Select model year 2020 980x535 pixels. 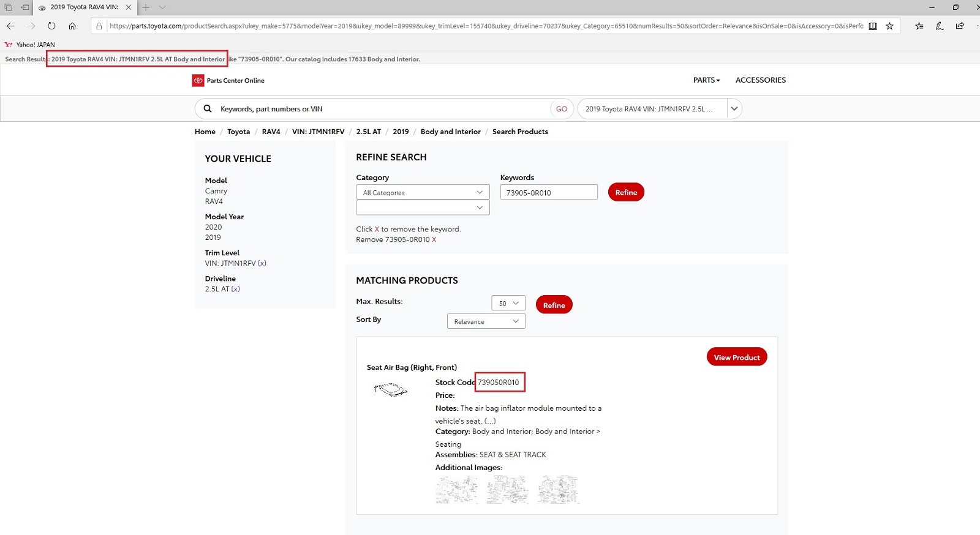pyautogui.click(x=213, y=227)
